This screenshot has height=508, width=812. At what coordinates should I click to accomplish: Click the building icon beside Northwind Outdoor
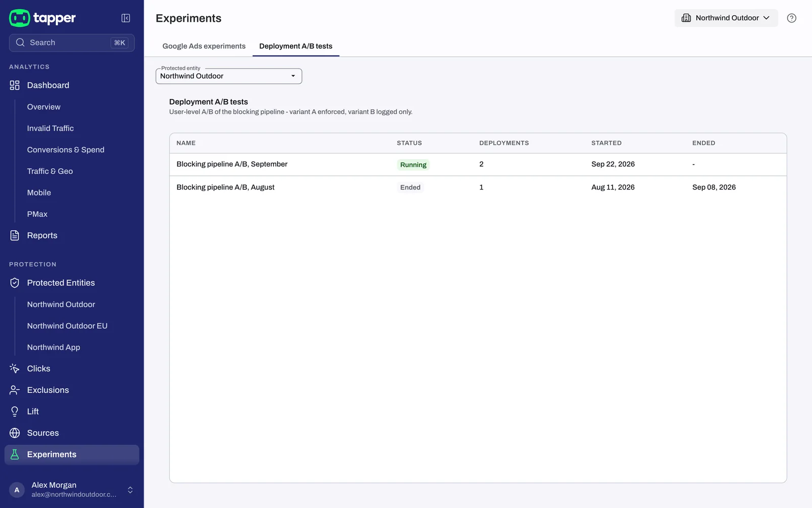point(686,18)
